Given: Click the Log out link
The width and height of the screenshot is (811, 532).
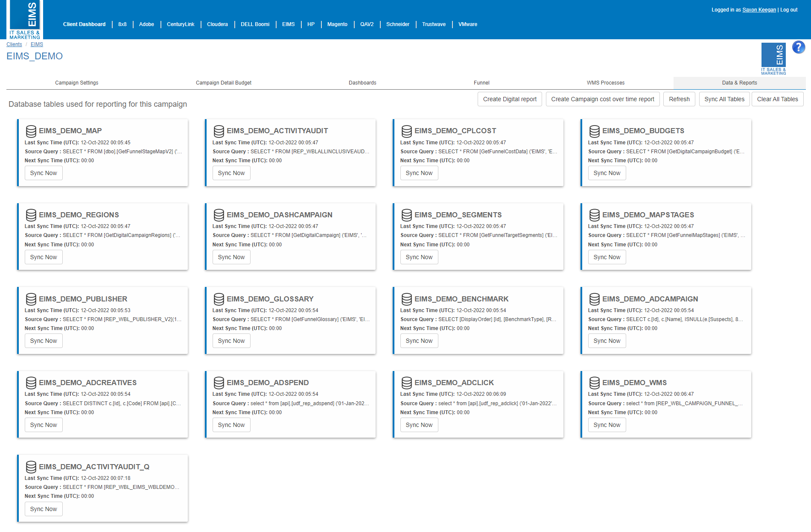Looking at the screenshot, I should point(789,10).
